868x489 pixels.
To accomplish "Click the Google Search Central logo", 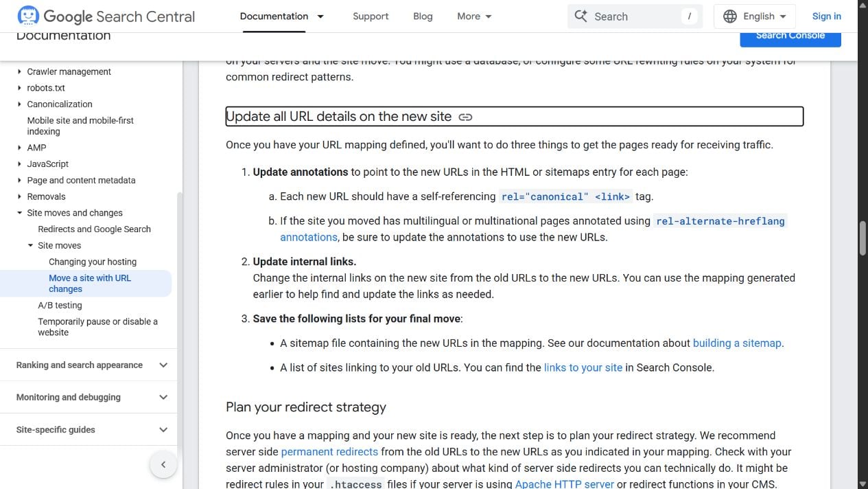I will [106, 16].
